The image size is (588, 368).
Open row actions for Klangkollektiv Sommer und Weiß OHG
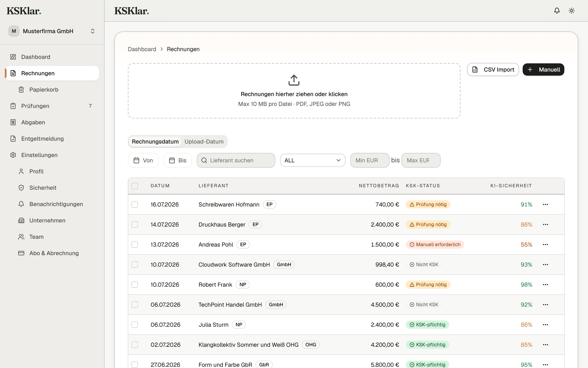click(545, 345)
